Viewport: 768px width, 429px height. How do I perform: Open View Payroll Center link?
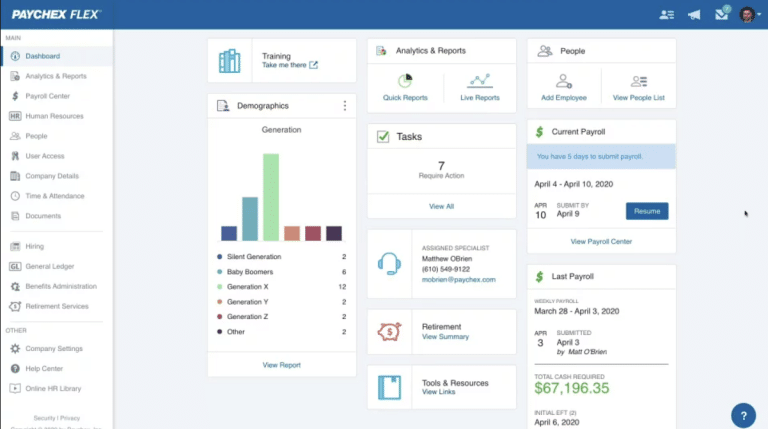[x=601, y=241]
